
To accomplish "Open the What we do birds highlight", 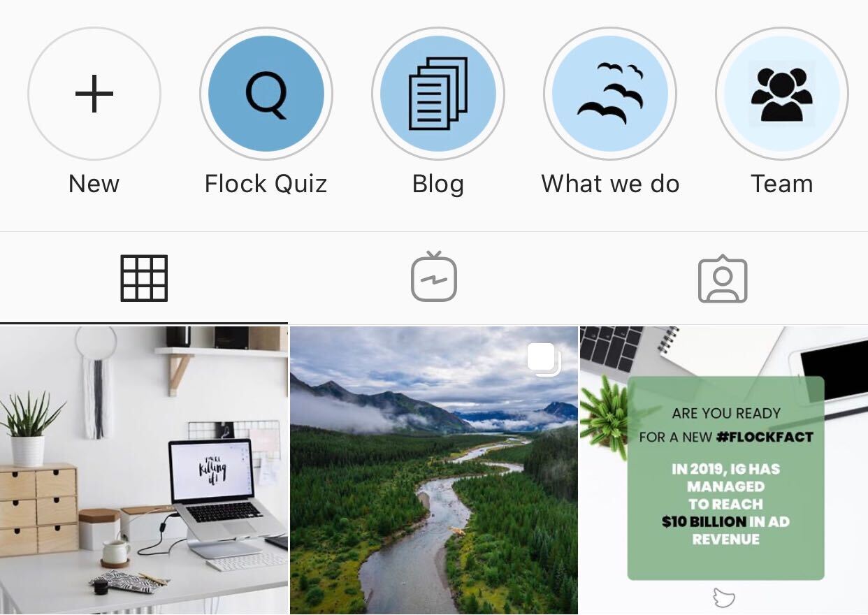I will point(610,94).
